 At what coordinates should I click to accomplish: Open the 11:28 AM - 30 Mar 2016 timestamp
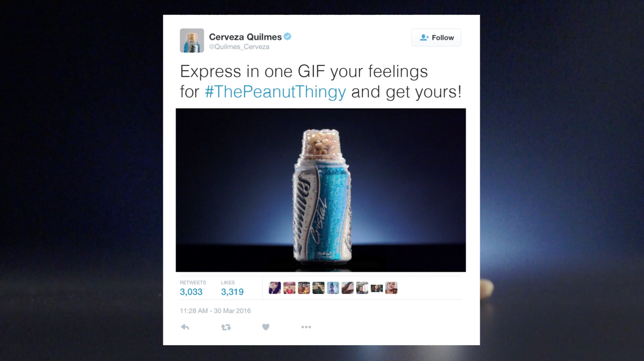[215, 311]
